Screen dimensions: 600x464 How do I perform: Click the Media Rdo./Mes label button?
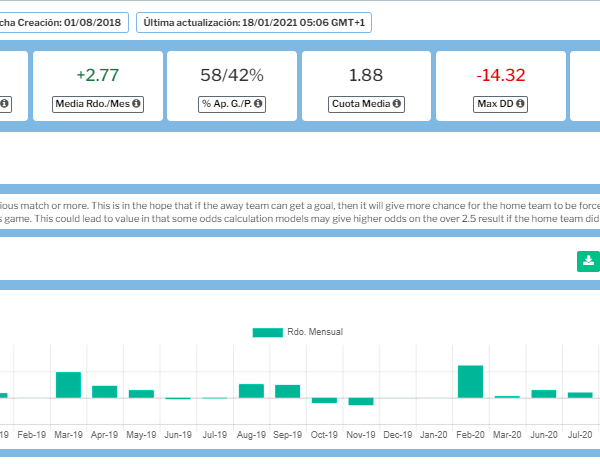pos(98,104)
